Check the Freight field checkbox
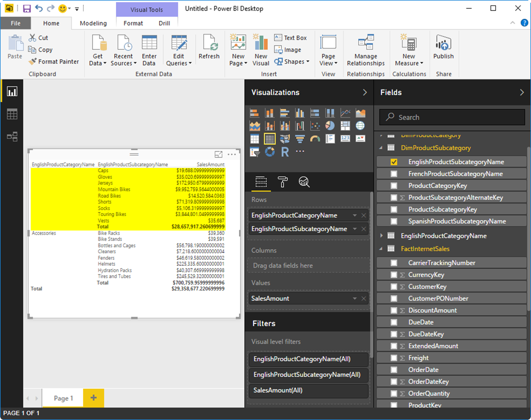This screenshot has height=420, width=531. click(394, 358)
